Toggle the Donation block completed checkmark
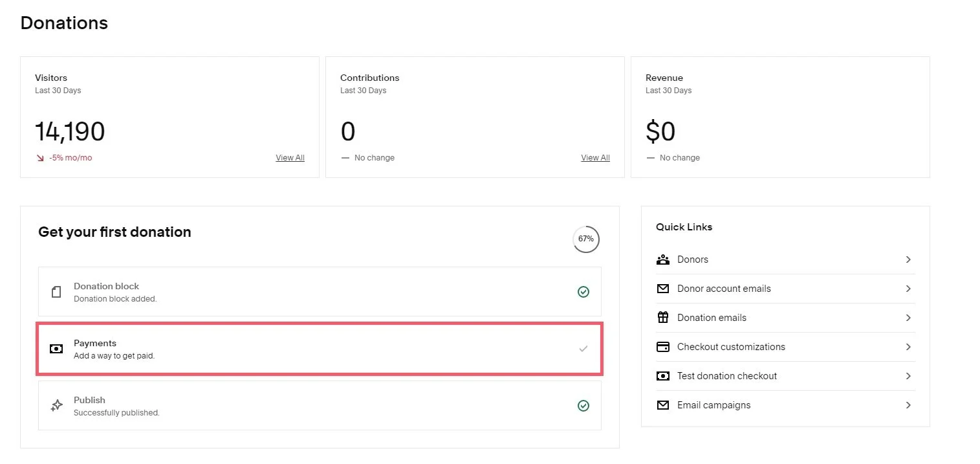 click(x=583, y=291)
